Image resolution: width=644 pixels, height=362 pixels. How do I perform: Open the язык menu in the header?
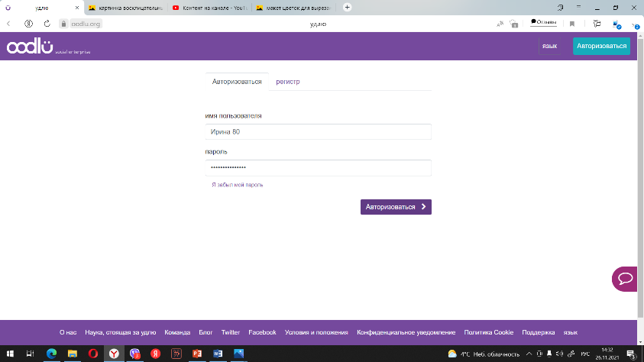[549, 47]
